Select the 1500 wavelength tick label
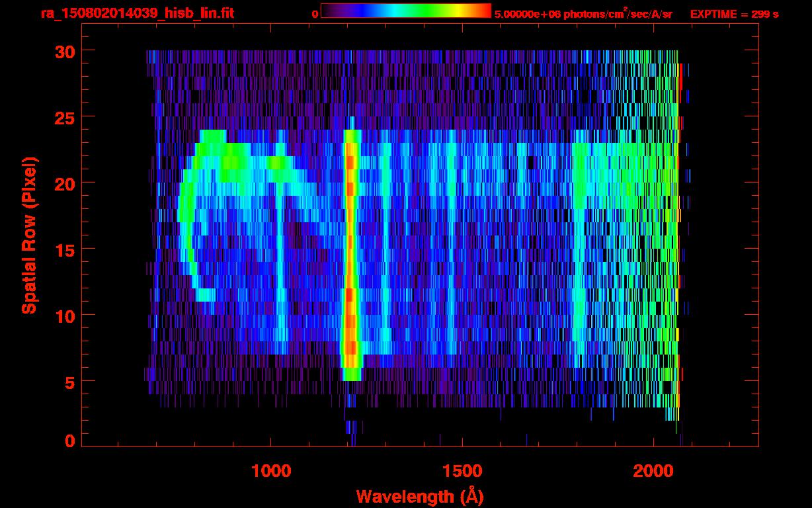This screenshot has width=812, height=508. 462,471
